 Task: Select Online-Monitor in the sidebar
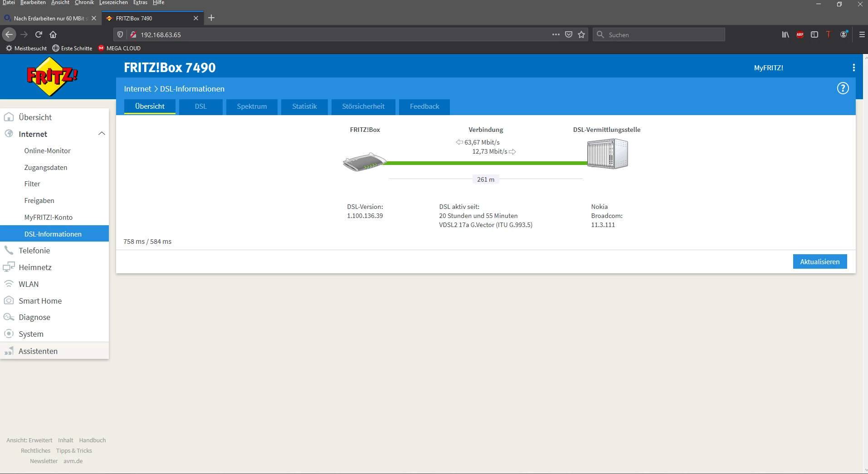47,151
